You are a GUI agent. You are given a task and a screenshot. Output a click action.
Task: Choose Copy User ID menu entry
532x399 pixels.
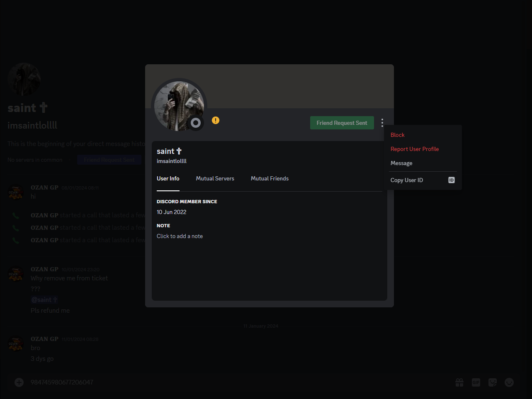pos(423,180)
